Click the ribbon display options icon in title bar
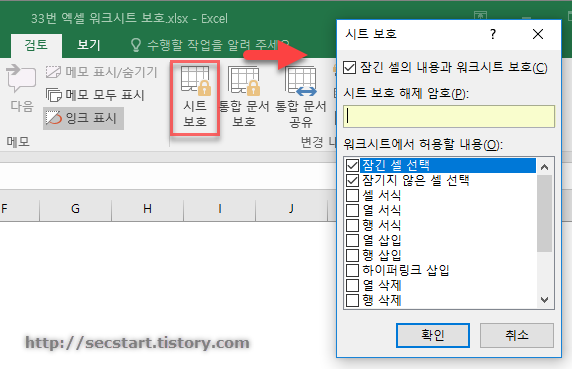This screenshot has height=369, width=572. coord(480,15)
